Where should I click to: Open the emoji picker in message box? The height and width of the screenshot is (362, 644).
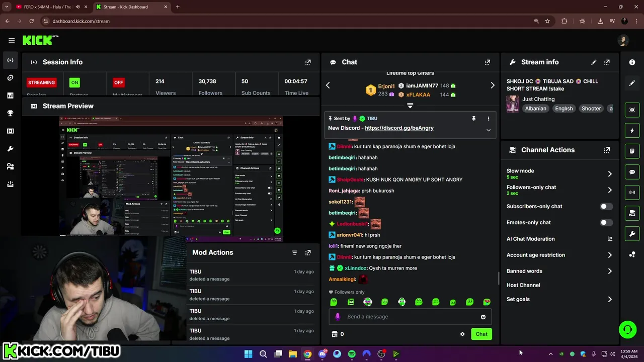pyautogui.click(x=483, y=317)
